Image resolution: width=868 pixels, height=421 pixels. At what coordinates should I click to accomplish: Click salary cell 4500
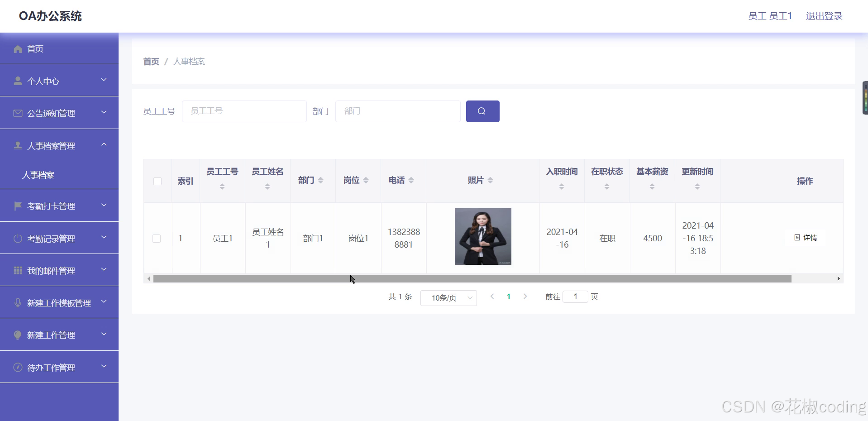[653, 238]
